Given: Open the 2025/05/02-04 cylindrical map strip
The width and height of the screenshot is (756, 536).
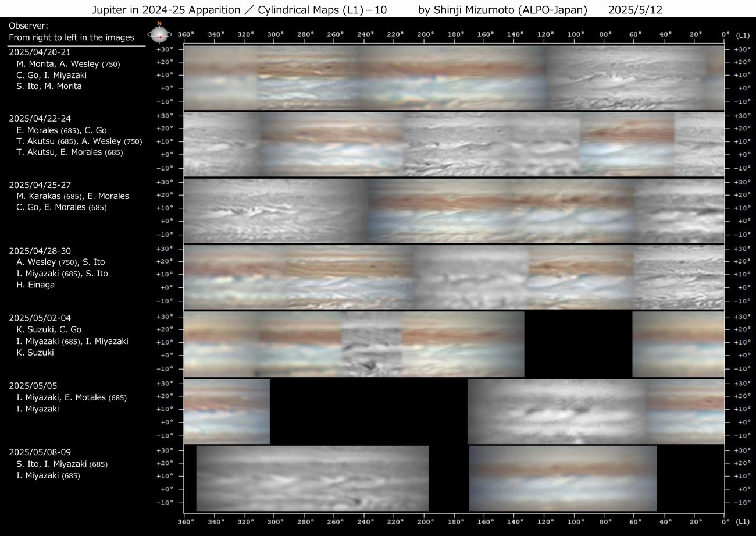Looking at the screenshot, I should (454, 345).
